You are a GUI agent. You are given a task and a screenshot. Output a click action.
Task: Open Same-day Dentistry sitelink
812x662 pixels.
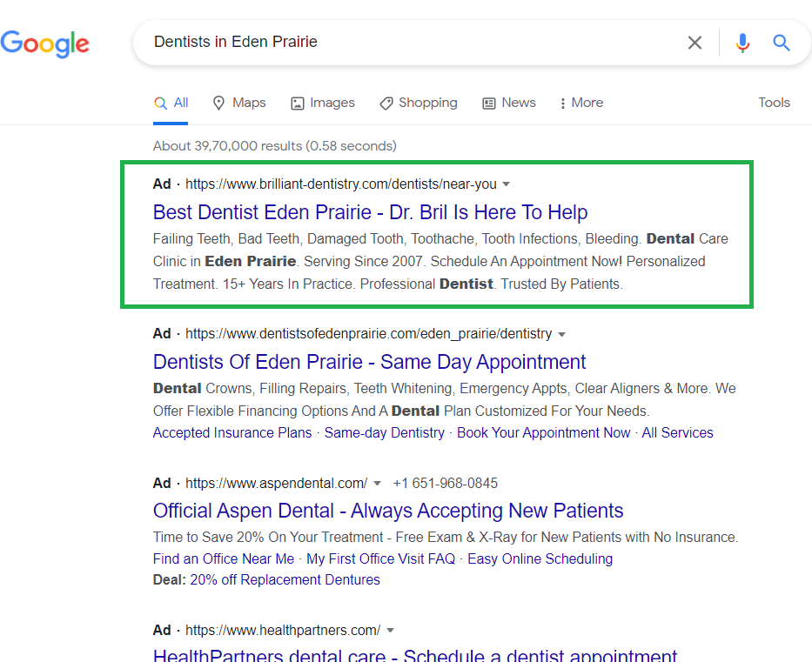pyautogui.click(x=385, y=432)
